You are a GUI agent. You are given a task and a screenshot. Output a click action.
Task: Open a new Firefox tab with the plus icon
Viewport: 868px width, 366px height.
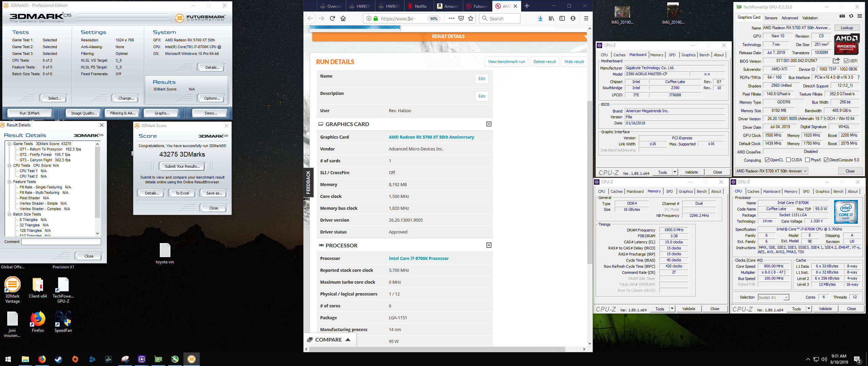pyautogui.click(x=527, y=6)
